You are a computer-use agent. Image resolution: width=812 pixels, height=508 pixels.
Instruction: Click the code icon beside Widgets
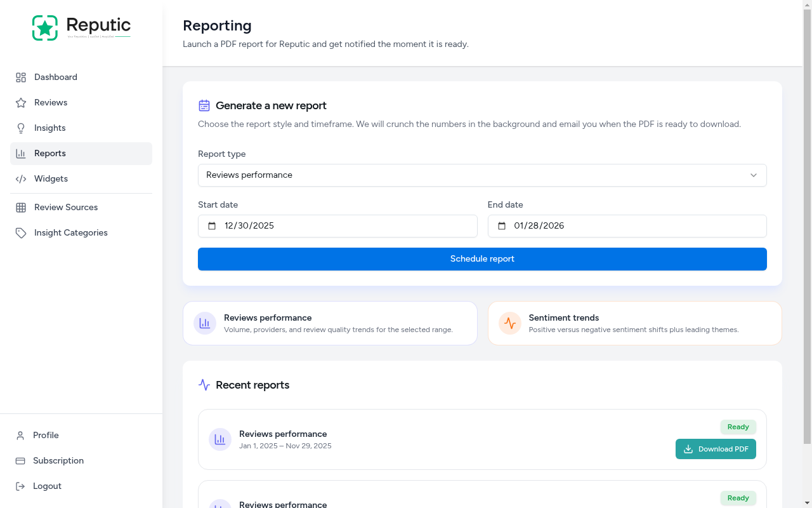click(x=21, y=178)
